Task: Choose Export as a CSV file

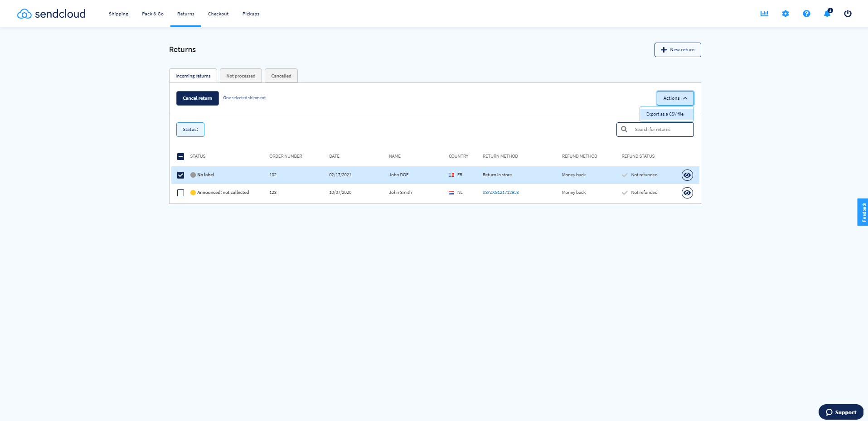Action: point(666,114)
